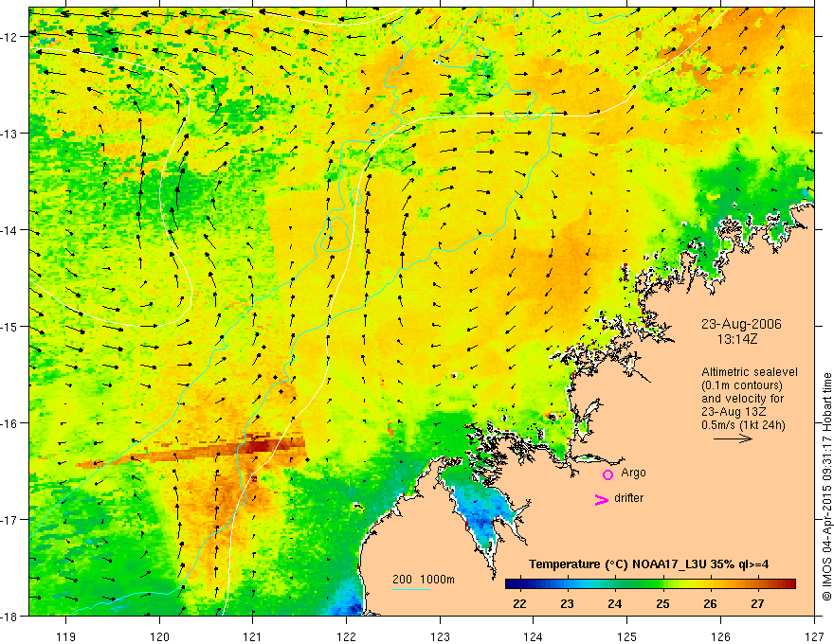Click the magenta Argo circle legend symbol
834x644 pixels.
point(607,474)
